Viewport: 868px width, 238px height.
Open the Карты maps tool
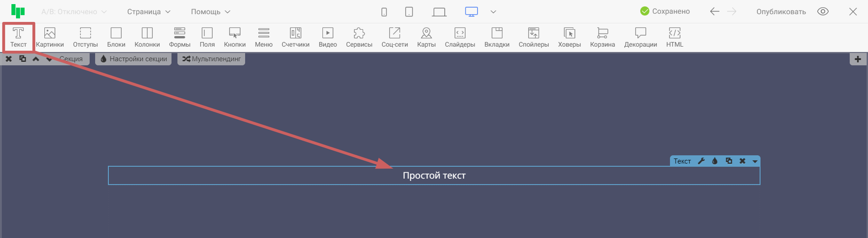click(426, 37)
